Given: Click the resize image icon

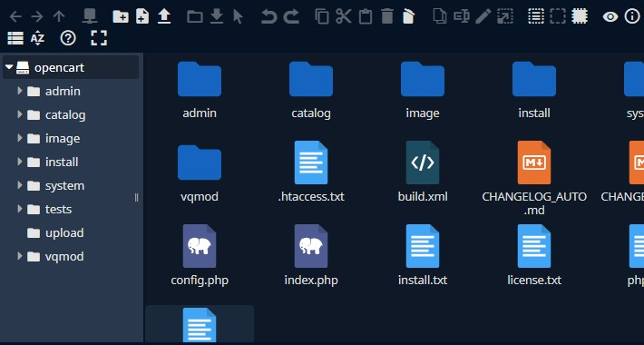Looking at the screenshot, I should point(504,16).
